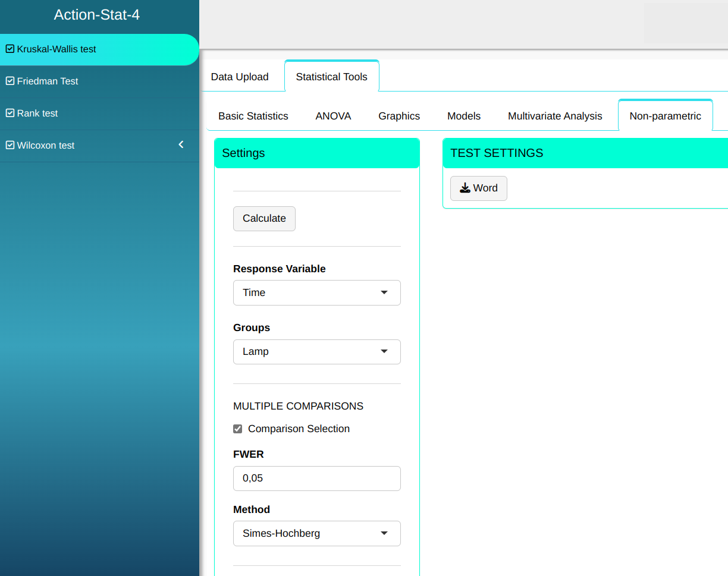728x576 pixels.
Task: Open the Models tab
Action: point(464,117)
